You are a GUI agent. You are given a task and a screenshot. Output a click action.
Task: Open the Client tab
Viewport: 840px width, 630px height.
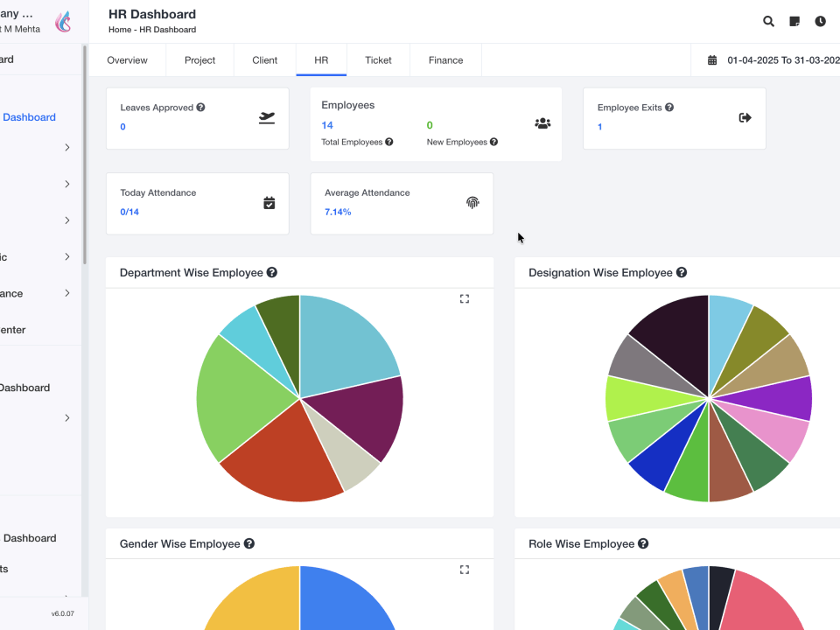(x=264, y=60)
